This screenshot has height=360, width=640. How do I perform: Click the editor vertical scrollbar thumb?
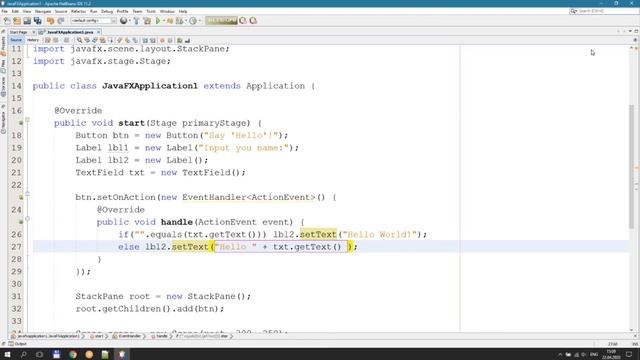(631, 167)
